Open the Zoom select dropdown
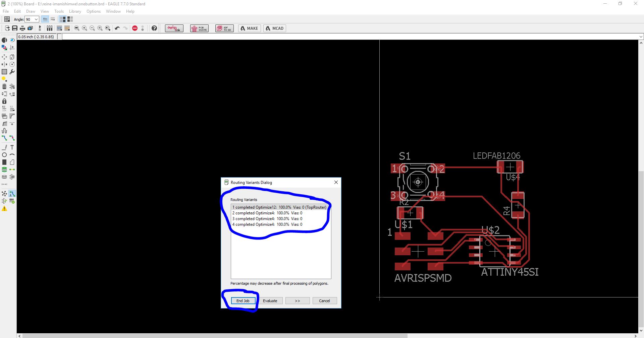Viewport: 644px width, 338px height. [108, 28]
